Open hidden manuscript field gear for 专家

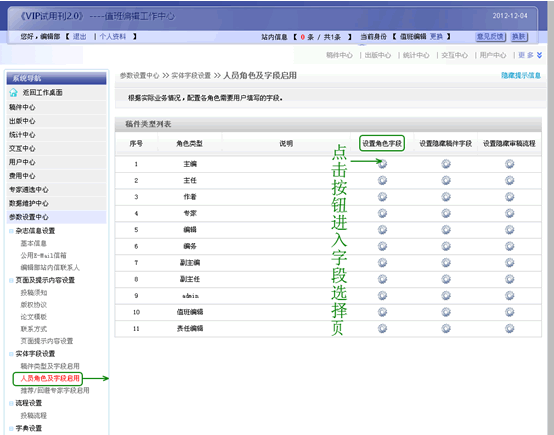click(x=446, y=213)
